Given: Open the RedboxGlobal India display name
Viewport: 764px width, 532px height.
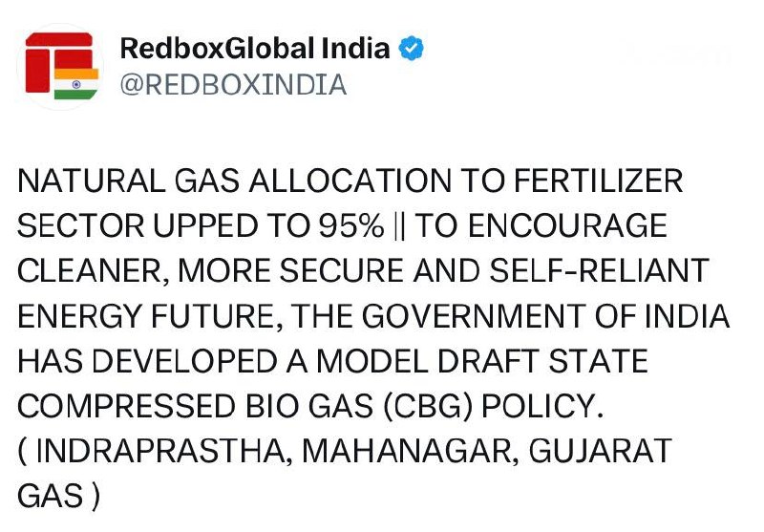Looking at the screenshot, I should click(x=255, y=49).
